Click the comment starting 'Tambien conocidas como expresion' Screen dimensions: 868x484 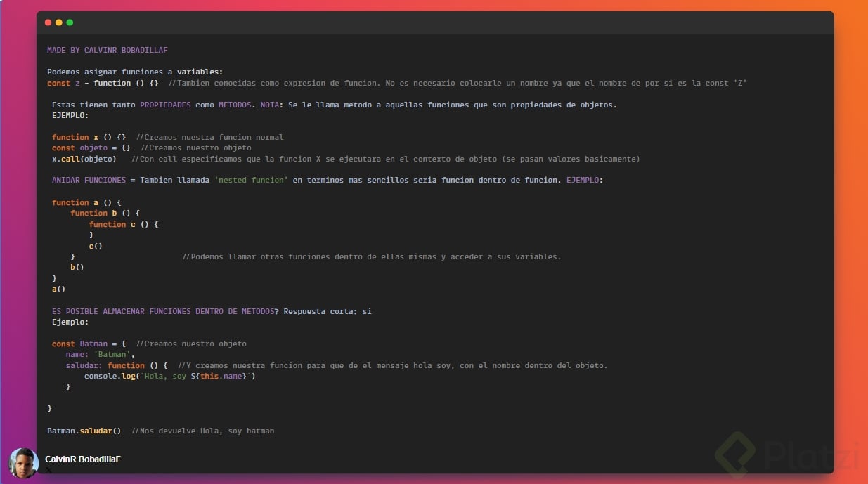[x=458, y=83]
